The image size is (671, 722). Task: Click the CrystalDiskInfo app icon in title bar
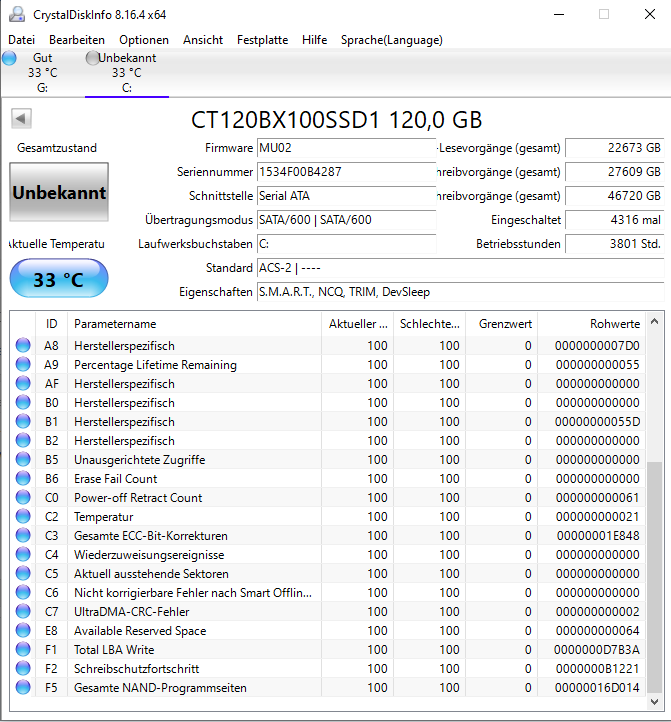pos(17,14)
